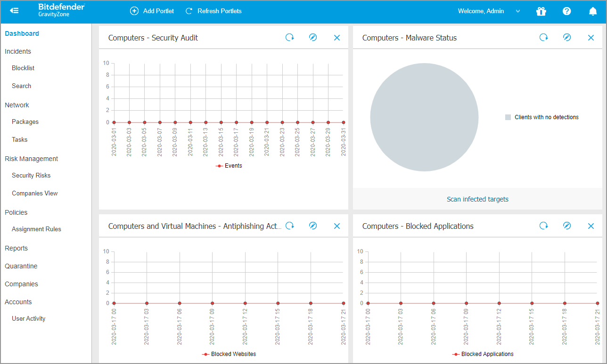The image size is (607, 364).
Task: Open the Help question mark icon
Action: click(566, 11)
